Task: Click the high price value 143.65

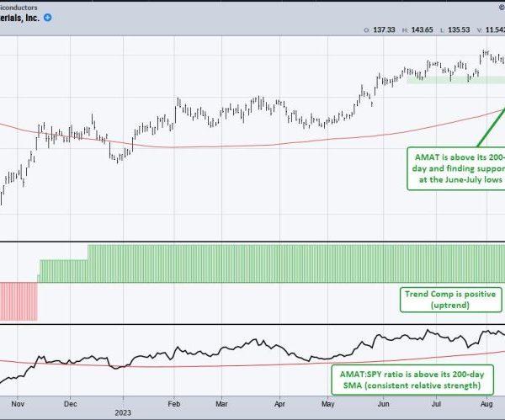Action: [x=423, y=29]
